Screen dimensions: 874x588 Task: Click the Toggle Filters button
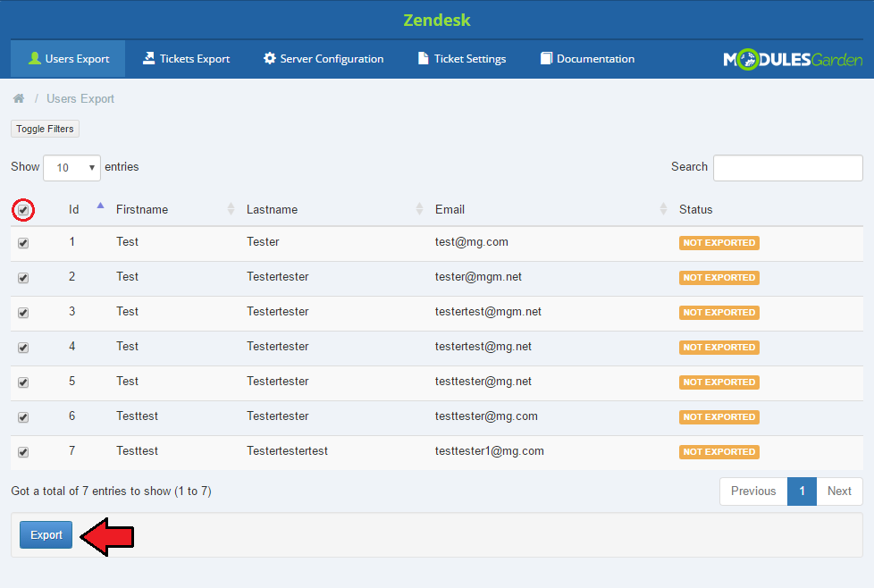(46, 129)
